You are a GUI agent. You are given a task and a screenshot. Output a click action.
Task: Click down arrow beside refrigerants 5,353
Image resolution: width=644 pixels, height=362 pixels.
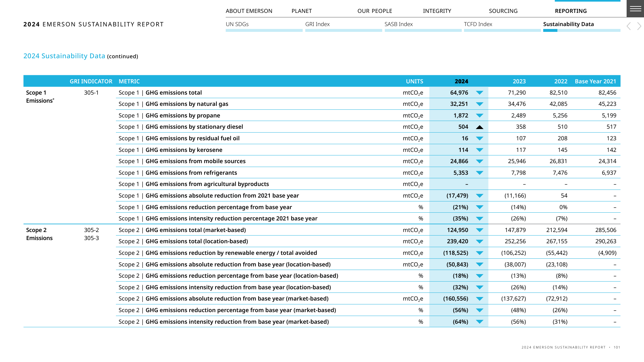pos(479,173)
